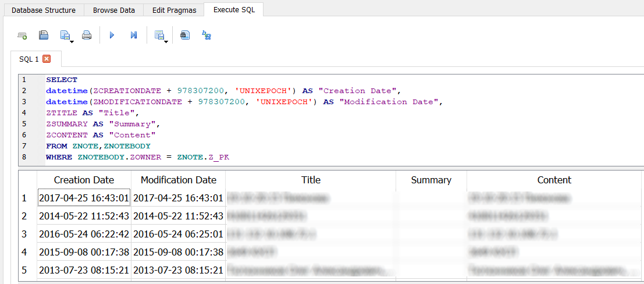This screenshot has width=644, height=284.
Task: Click the Creation Date column header
Action: pos(84,180)
